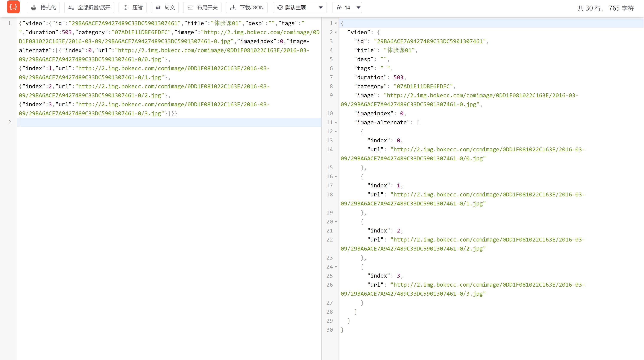
Task: Click the "index": 1 line in output
Action: (385, 185)
